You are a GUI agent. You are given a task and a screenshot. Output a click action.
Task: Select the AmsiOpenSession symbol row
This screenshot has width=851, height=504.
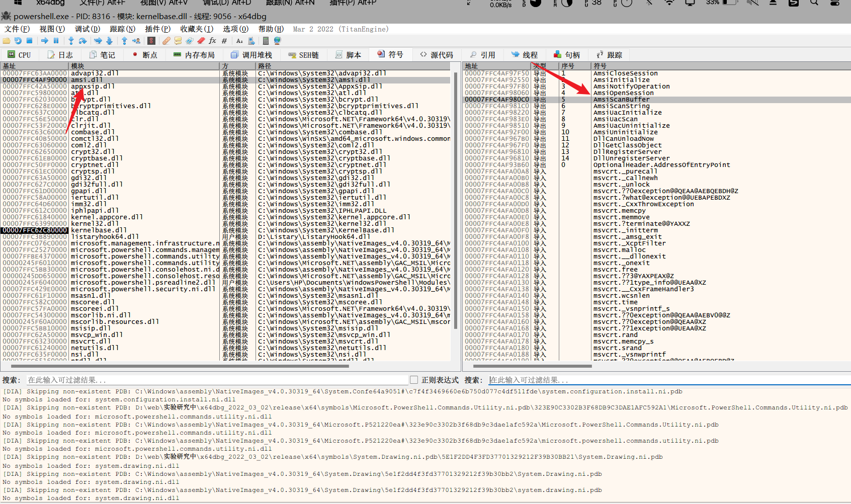(x=657, y=93)
